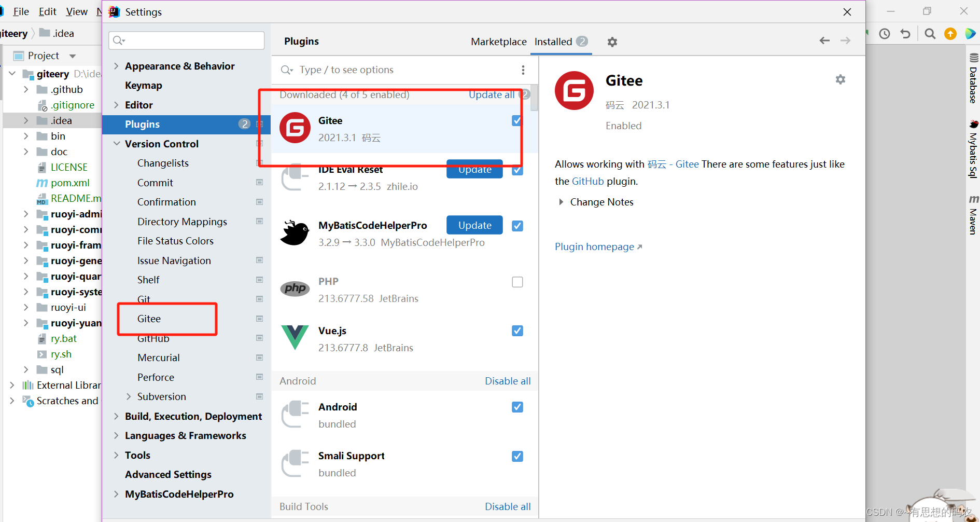Click the Android plugin icon

(295, 414)
